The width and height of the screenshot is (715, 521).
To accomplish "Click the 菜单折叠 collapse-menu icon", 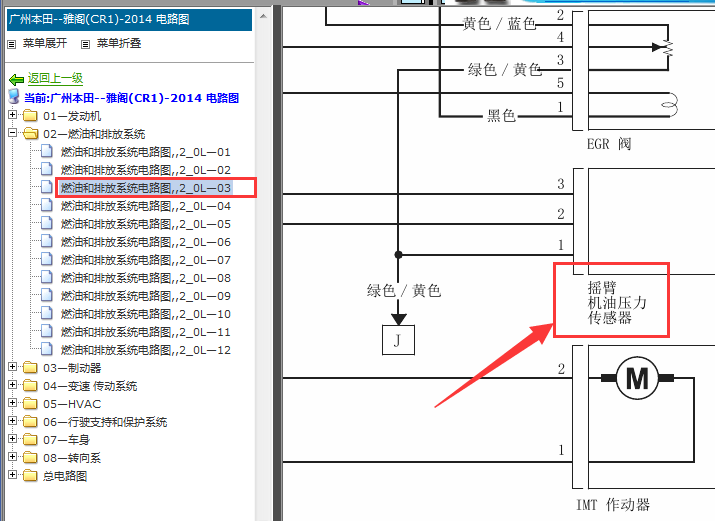I will 85,44.
